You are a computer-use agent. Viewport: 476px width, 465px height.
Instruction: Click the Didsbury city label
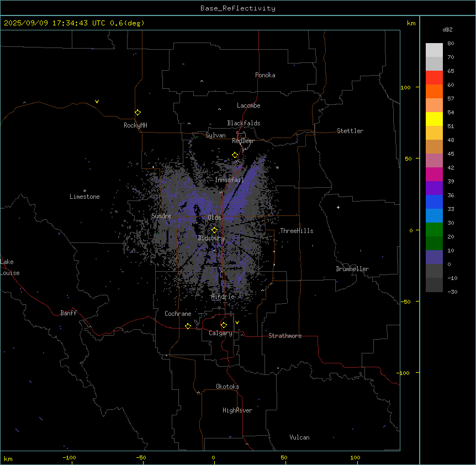click(211, 238)
